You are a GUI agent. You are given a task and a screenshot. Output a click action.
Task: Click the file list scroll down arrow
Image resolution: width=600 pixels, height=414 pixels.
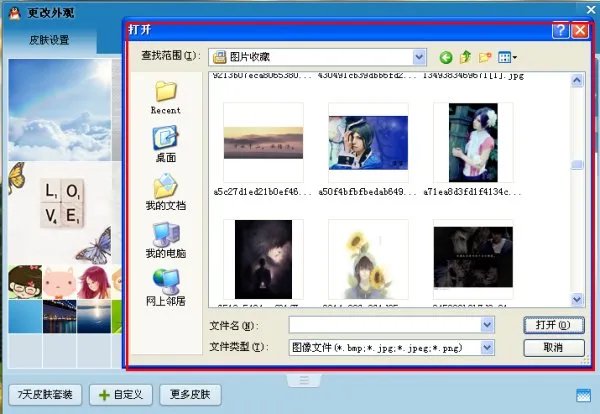tap(577, 299)
